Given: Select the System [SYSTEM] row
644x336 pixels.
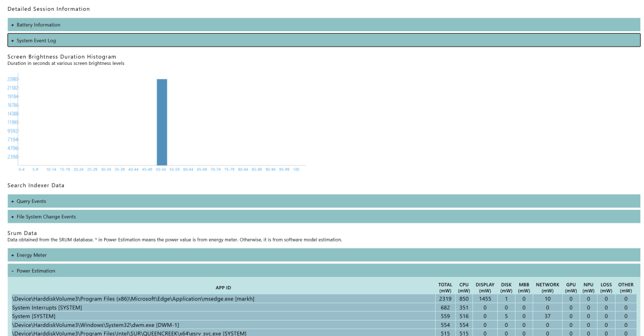Looking at the screenshot, I should [x=324, y=316].
